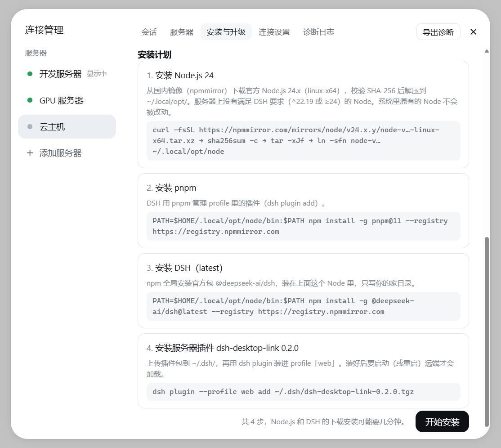The height and width of the screenshot is (448, 501).
Task: Click the curl command code block
Action: 303,141
